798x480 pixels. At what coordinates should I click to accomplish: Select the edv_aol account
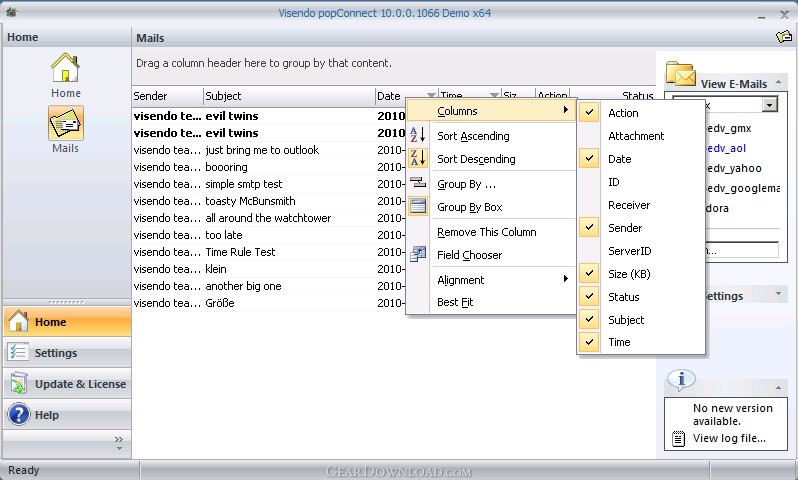point(726,148)
